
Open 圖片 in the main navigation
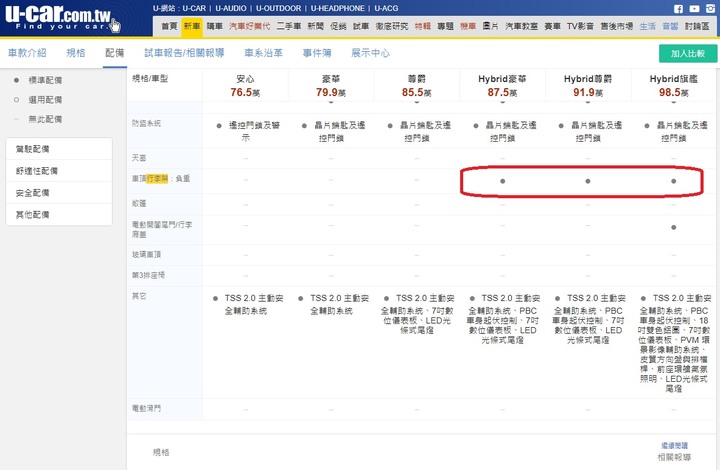coord(490,26)
